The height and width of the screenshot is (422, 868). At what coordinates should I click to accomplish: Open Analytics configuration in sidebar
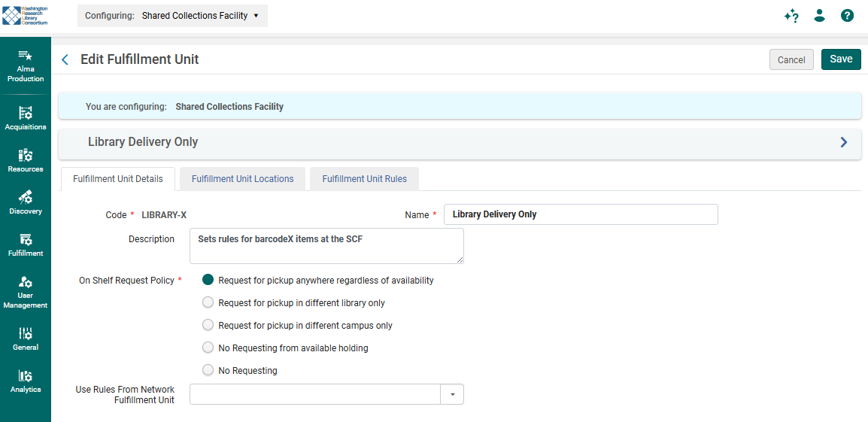point(26,381)
